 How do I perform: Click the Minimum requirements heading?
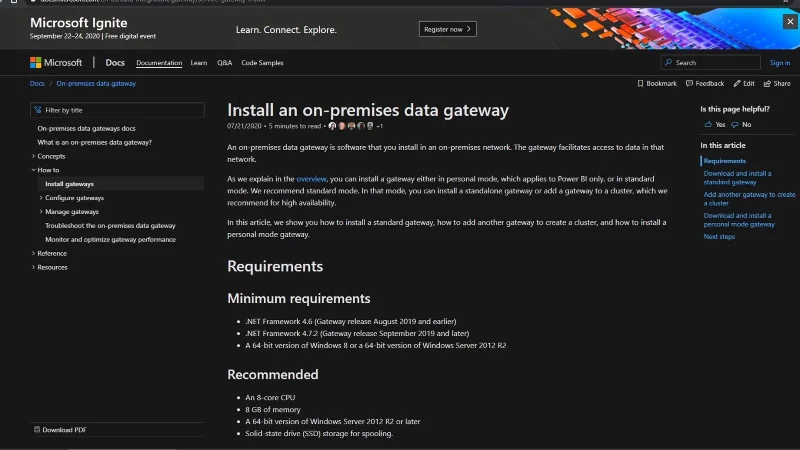click(298, 298)
